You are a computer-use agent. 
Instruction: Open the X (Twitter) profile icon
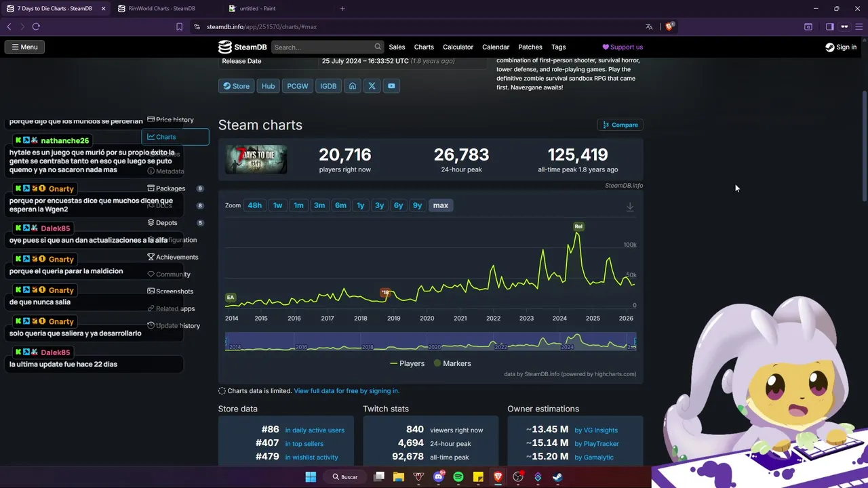[x=372, y=86]
